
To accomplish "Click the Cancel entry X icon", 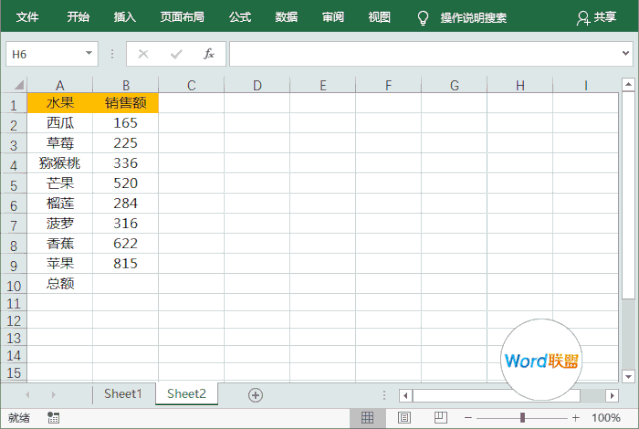I will [x=143, y=54].
